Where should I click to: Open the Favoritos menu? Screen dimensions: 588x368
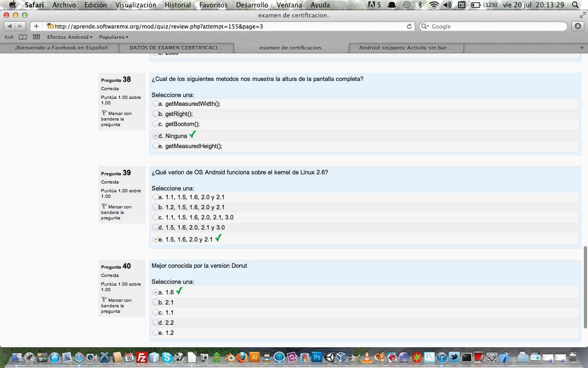click(213, 5)
